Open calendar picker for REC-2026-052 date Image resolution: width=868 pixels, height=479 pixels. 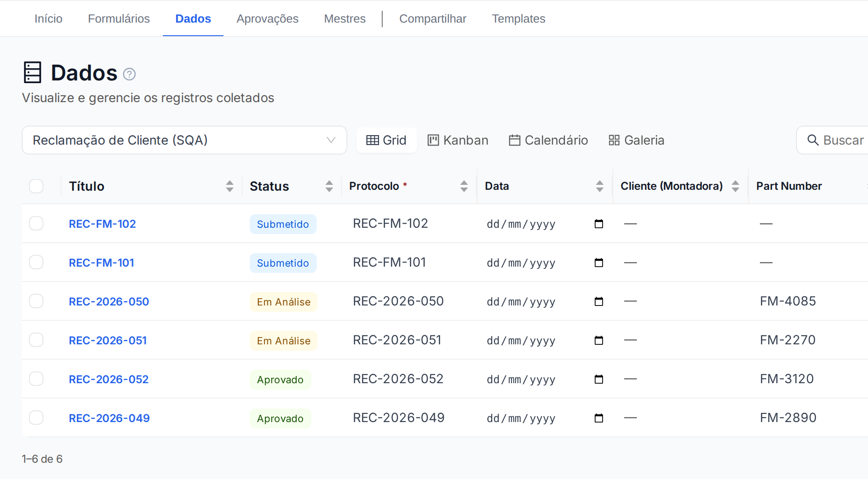click(599, 379)
